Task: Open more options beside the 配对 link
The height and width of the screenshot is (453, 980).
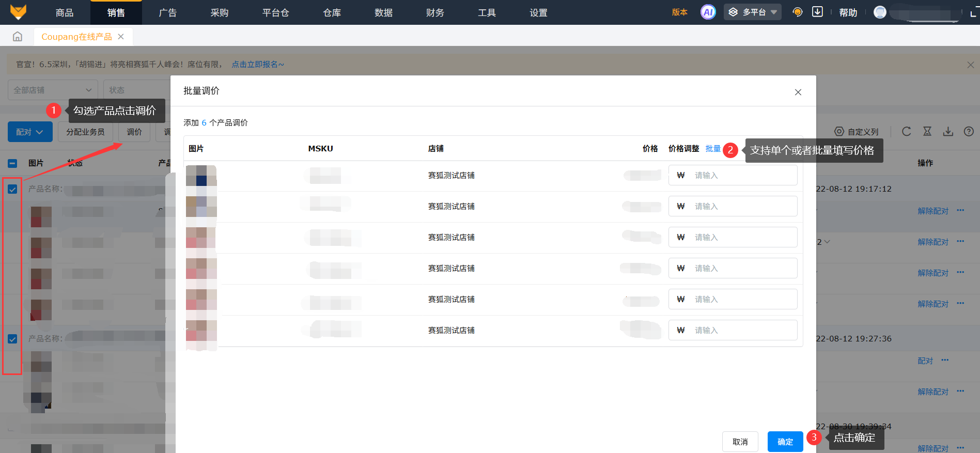Action: 945,360
